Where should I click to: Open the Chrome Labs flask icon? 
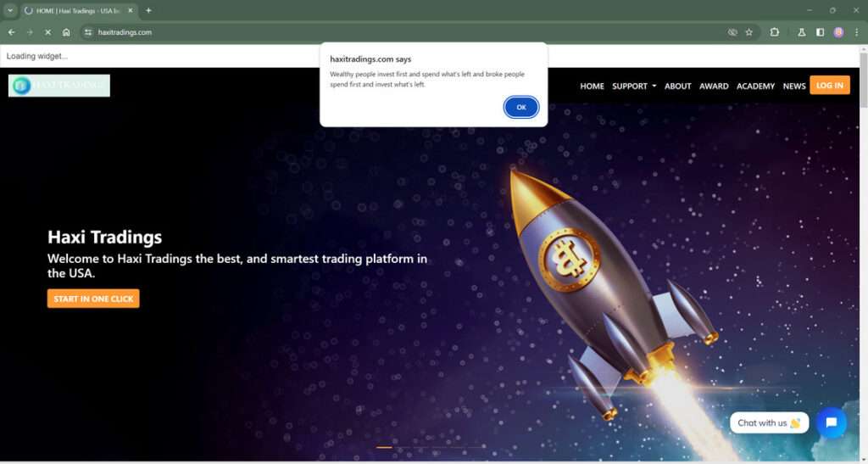(801, 32)
